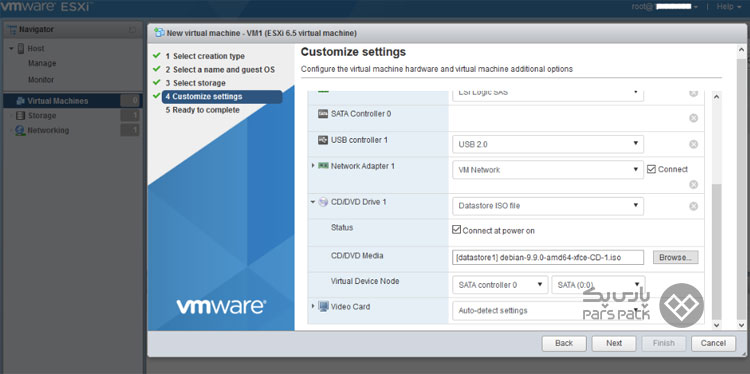This screenshot has height=374, width=750.
Task: Select step 4 Customize settings
Action: click(222, 97)
